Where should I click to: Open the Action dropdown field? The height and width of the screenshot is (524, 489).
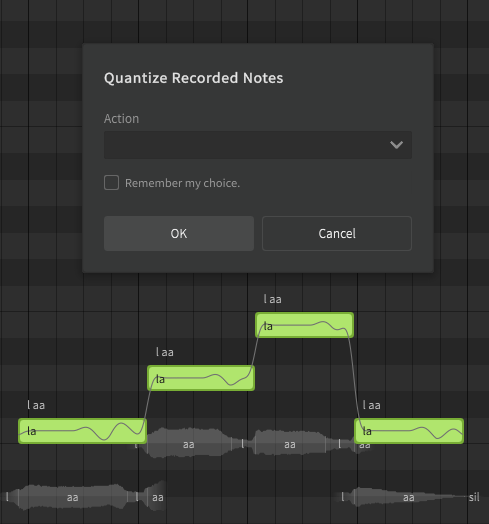point(258,145)
